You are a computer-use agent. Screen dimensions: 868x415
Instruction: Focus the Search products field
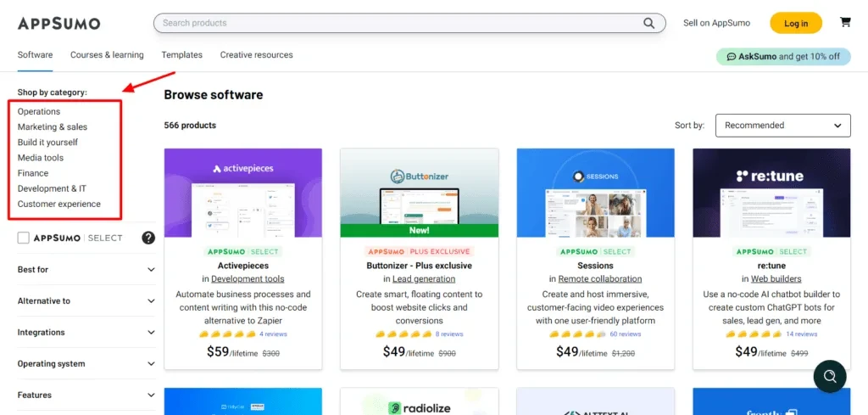pos(409,23)
